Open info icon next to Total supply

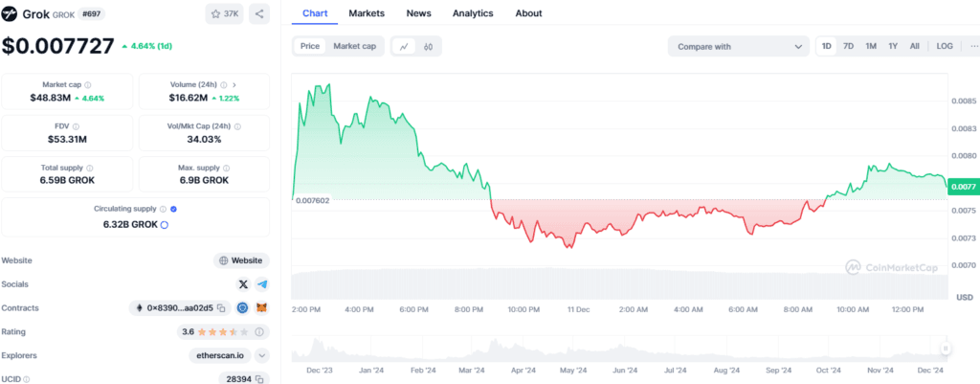pos(89,169)
